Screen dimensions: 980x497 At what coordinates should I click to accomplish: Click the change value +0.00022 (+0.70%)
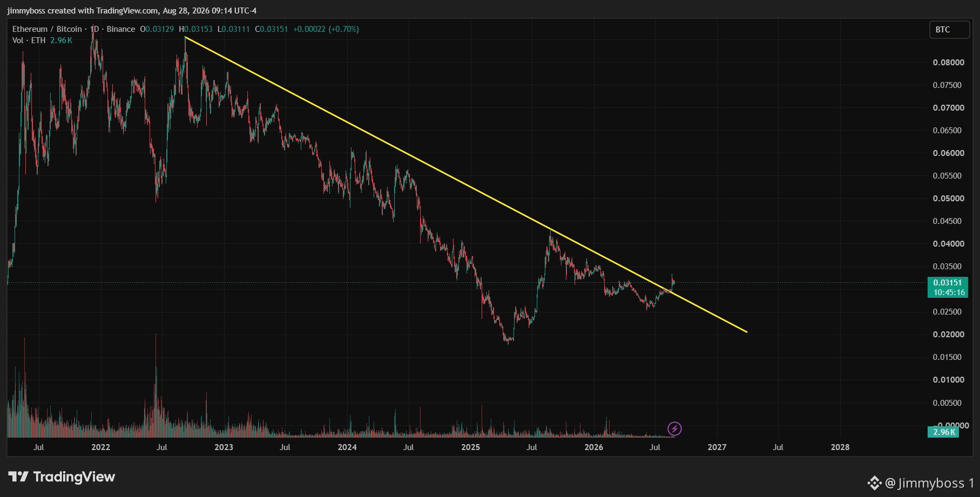(x=326, y=29)
